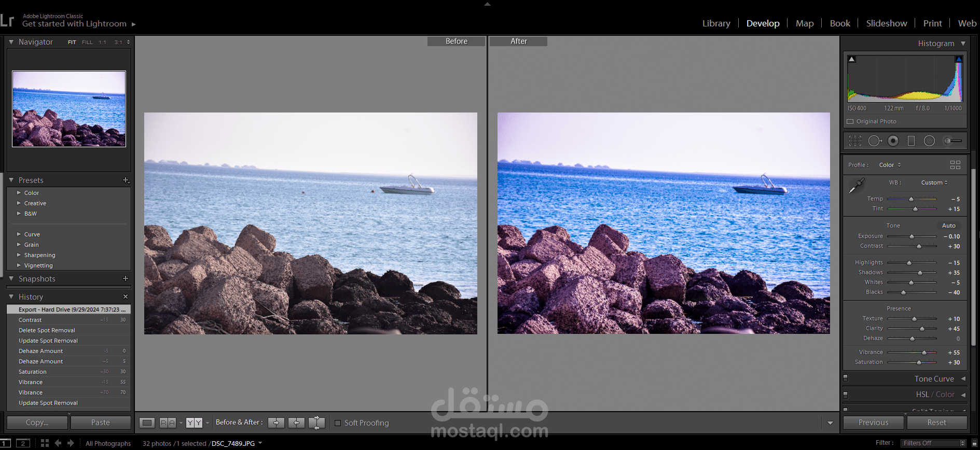980x450 pixels.
Task: Toggle highlight clipping indicator in histogram
Action: [959, 59]
